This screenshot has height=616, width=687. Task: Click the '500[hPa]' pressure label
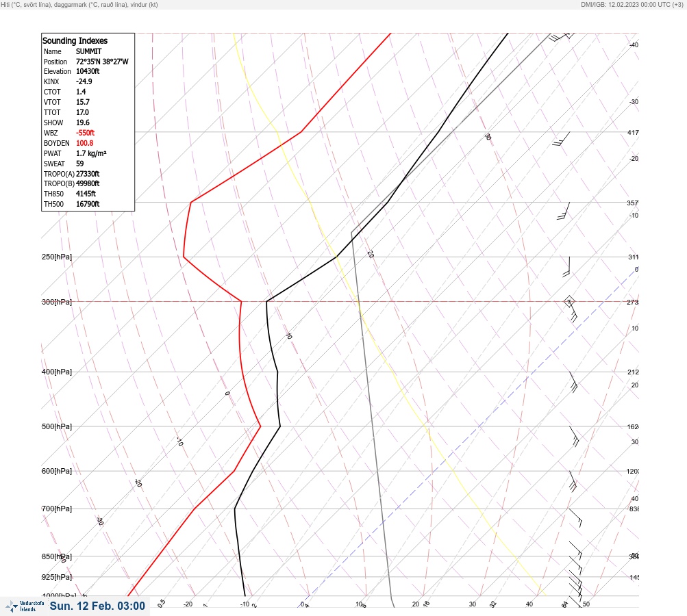[57, 426]
